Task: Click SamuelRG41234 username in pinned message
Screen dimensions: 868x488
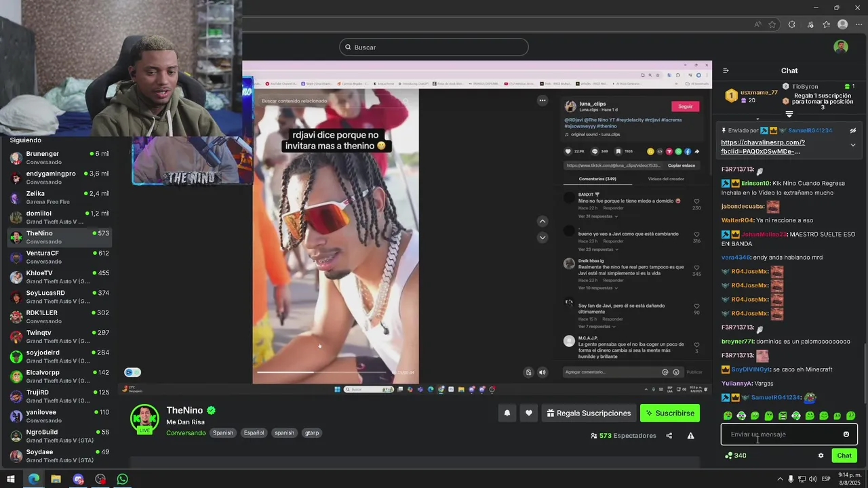Action: click(x=810, y=131)
